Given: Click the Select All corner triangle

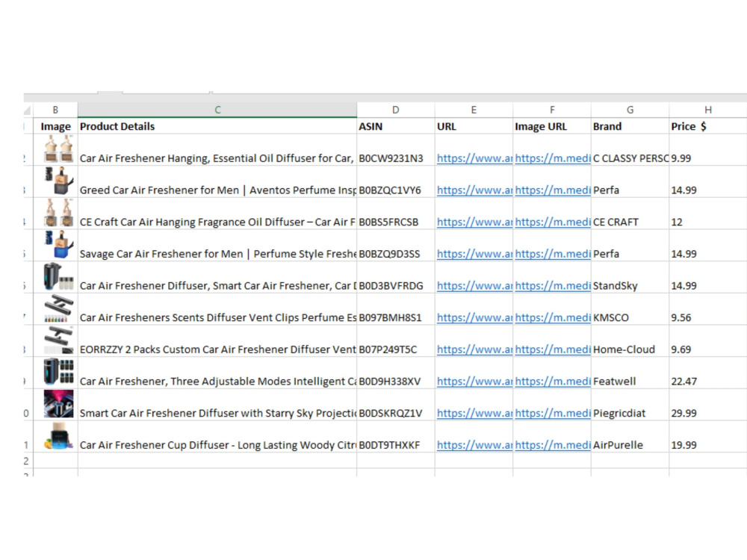Looking at the screenshot, I should tap(28, 111).
